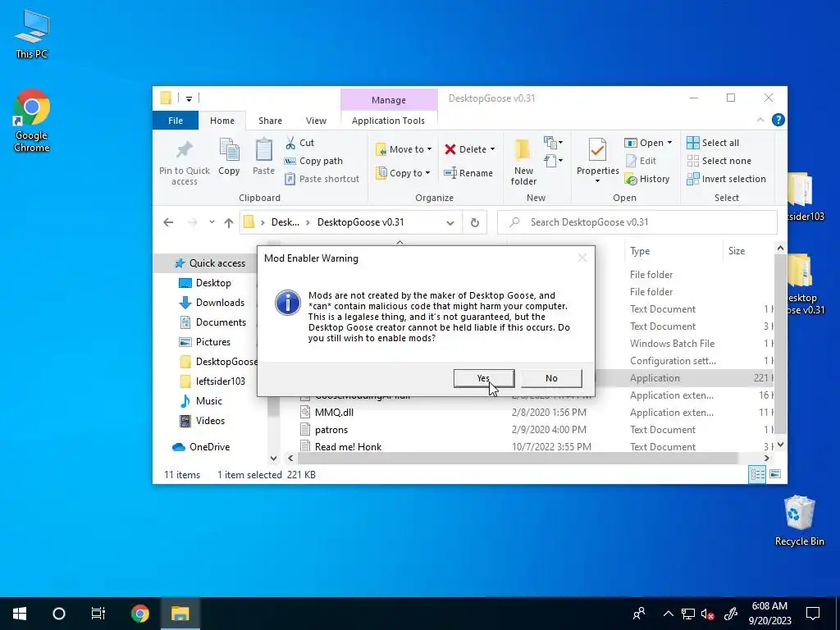The height and width of the screenshot is (630, 840).
Task: Switch to the View ribbon tab
Action: (x=316, y=121)
